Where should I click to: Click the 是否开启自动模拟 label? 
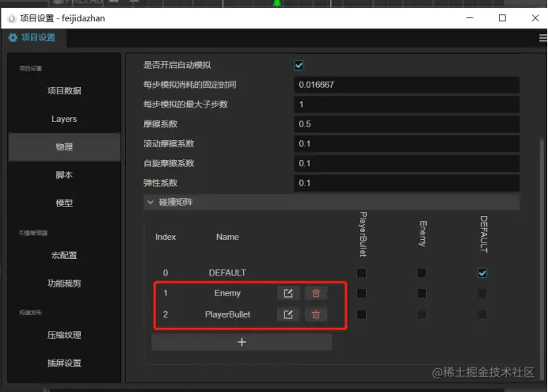pyautogui.click(x=177, y=65)
